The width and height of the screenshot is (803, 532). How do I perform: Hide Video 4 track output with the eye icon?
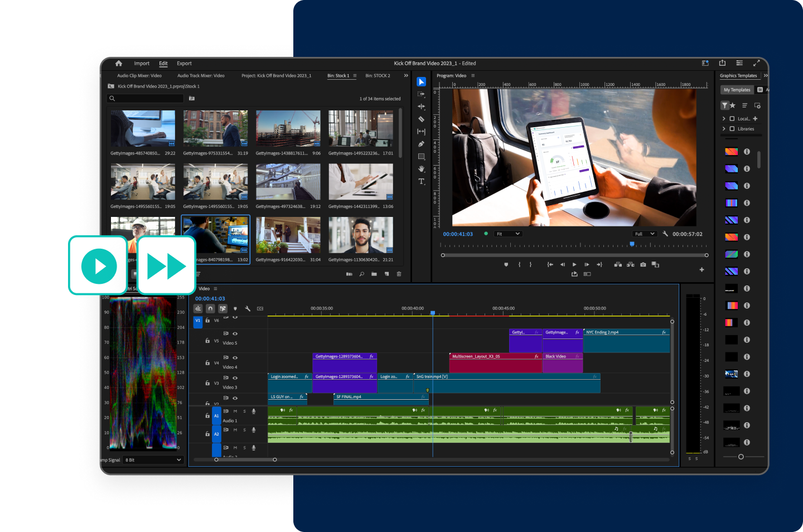tap(235, 357)
